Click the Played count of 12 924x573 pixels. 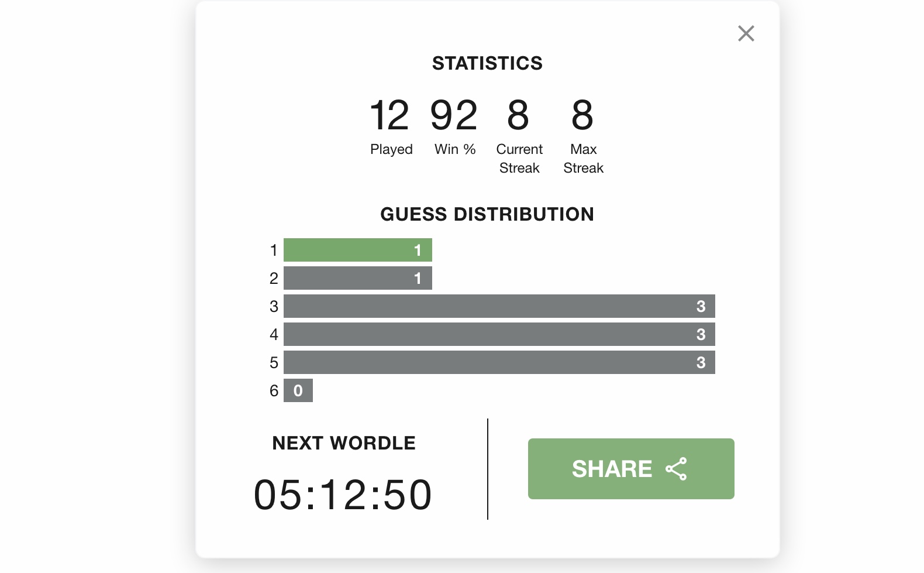pyautogui.click(x=389, y=115)
